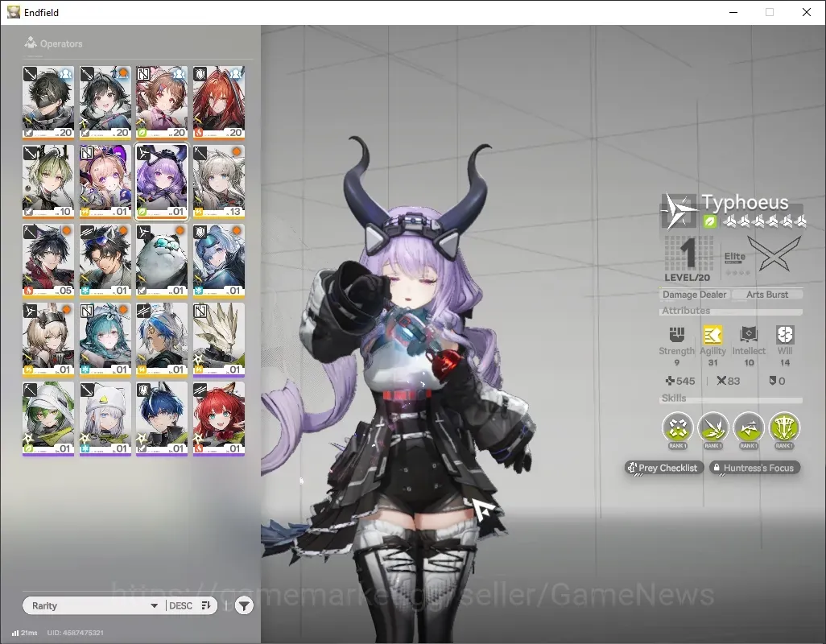Maximize the Endfield window
The height and width of the screenshot is (644, 826).
(x=770, y=12)
